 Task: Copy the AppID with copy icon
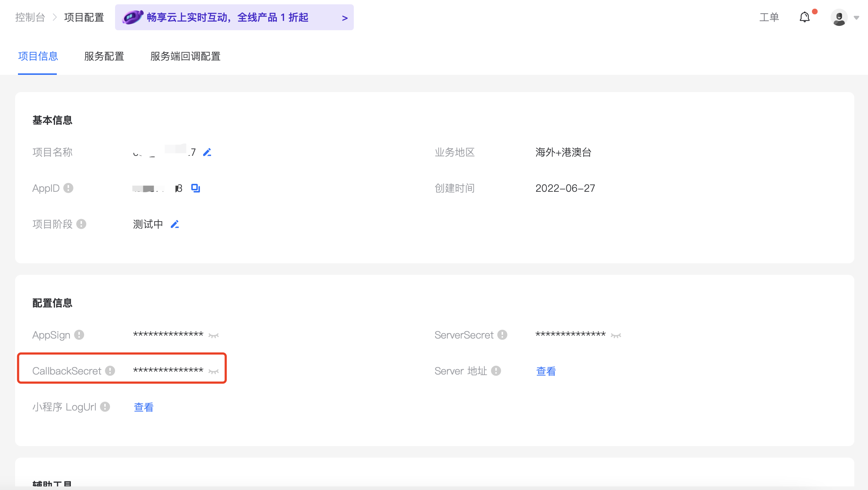[x=196, y=188]
